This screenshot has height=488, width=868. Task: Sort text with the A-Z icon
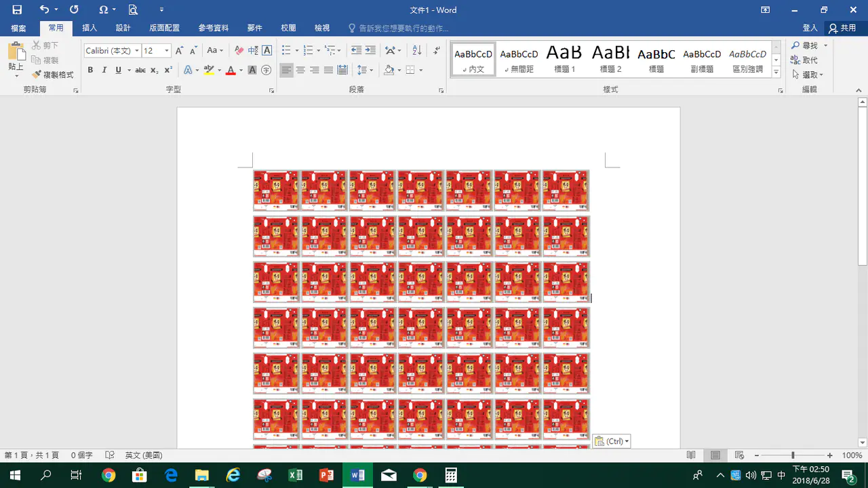point(417,51)
